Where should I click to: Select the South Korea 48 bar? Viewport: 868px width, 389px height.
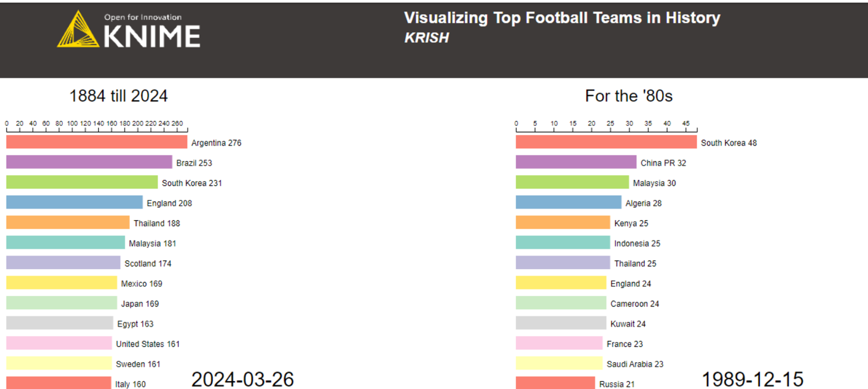pyautogui.click(x=606, y=142)
